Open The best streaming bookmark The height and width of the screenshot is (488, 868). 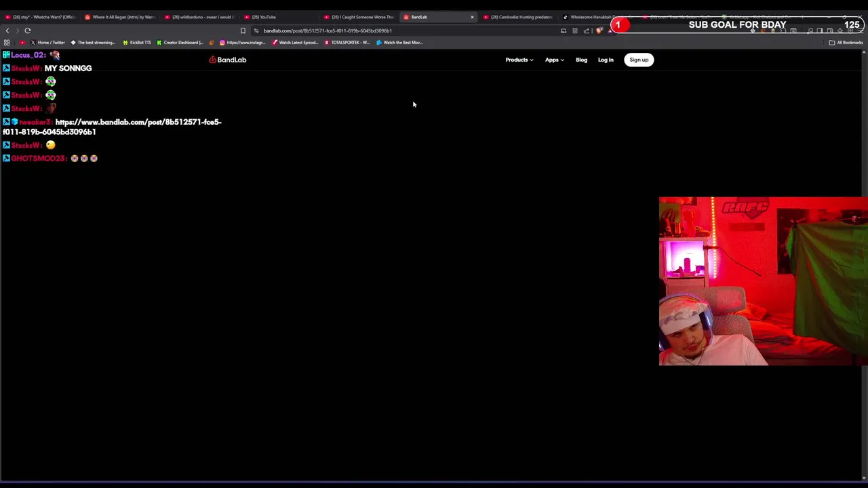pyautogui.click(x=93, y=43)
